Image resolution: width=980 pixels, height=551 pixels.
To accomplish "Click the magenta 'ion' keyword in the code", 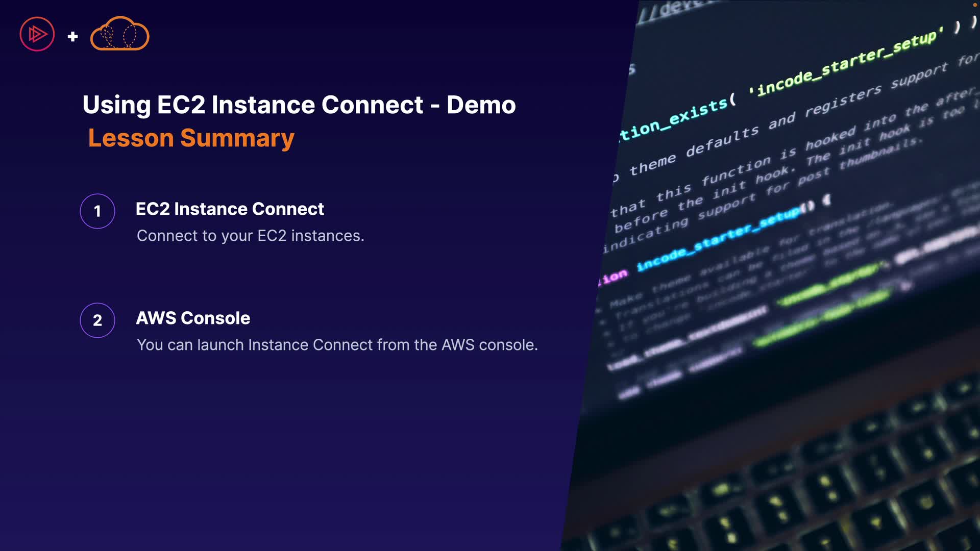I will tap(614, 277).
